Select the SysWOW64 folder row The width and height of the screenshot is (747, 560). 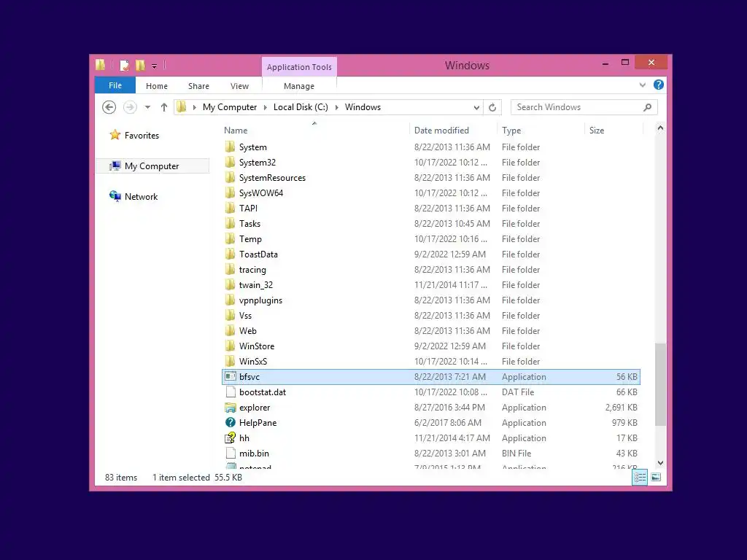[x=431, y=192]
